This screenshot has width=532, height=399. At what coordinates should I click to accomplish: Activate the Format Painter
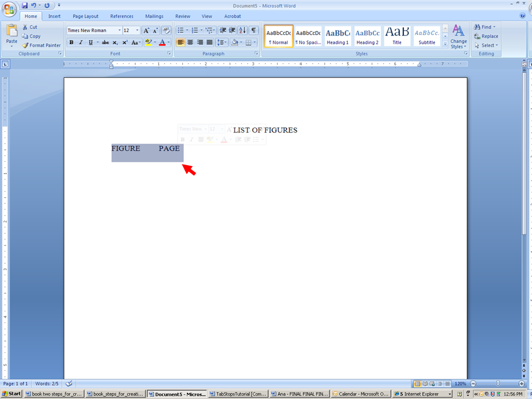[42, 45]
